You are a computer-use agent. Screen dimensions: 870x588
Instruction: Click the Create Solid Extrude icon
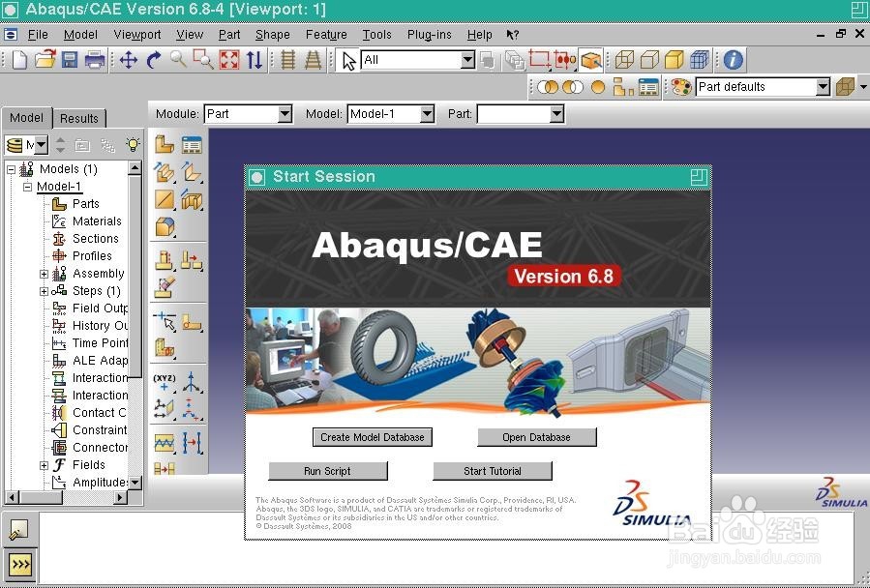coord(165,172)
